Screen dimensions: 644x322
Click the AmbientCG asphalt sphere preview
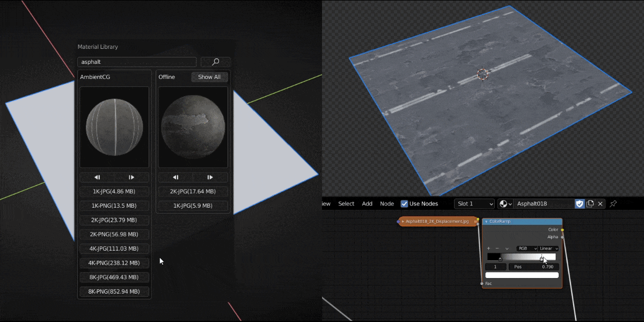click(x=114, y=127)
